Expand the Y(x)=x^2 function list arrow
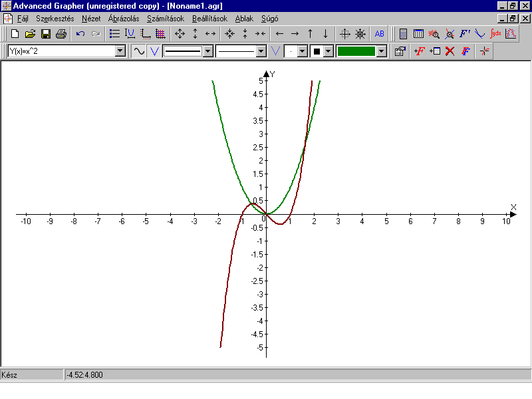Screen dimensions: 532x399 pos(120,51)
